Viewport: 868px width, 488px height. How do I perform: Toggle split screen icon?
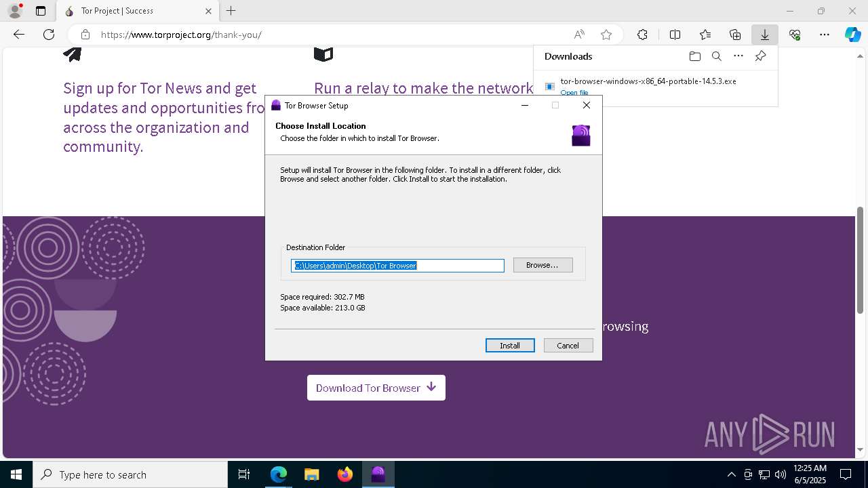[x=675, y=35]
